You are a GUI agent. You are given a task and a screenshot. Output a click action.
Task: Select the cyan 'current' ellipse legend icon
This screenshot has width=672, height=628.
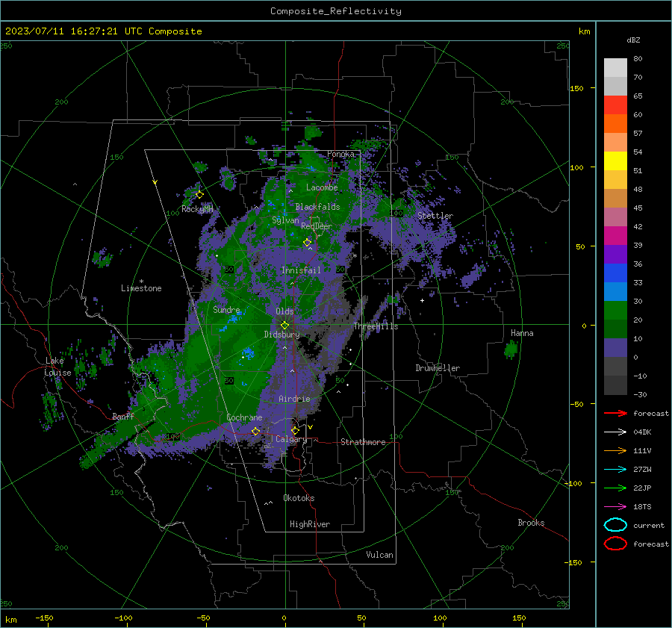coord(615,525)
